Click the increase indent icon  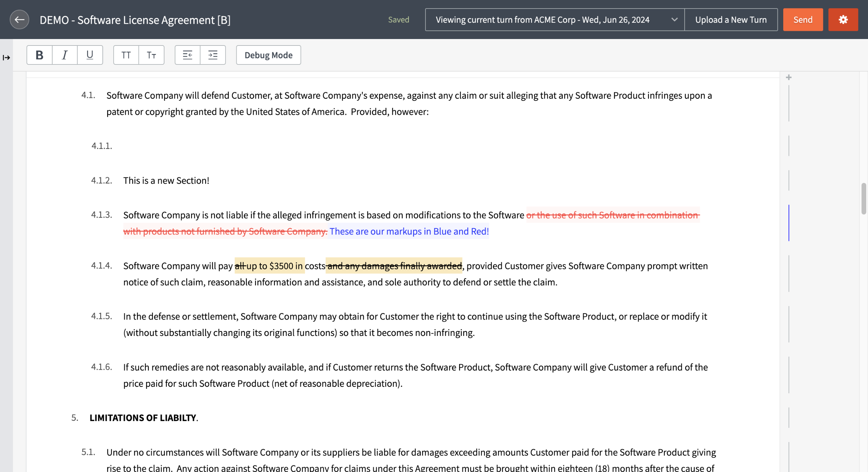click(213, 55)
